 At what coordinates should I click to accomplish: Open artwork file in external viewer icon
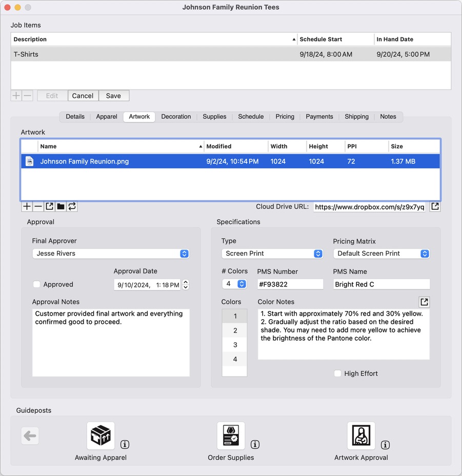(49, 206)
